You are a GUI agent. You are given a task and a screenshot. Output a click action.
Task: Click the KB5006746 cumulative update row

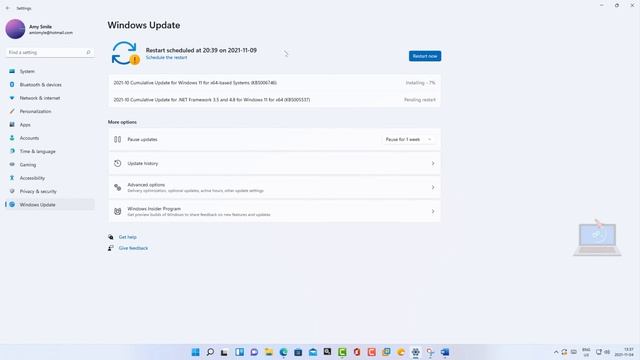pos(274,83)
